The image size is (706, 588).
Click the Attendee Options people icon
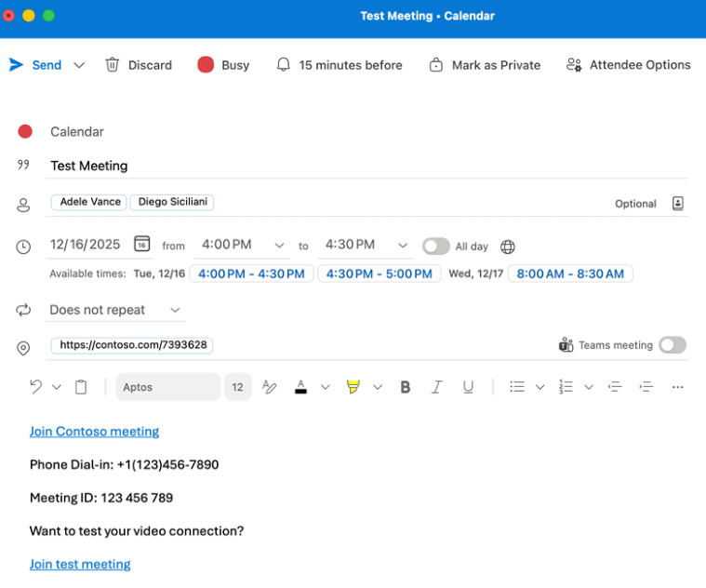574,65
